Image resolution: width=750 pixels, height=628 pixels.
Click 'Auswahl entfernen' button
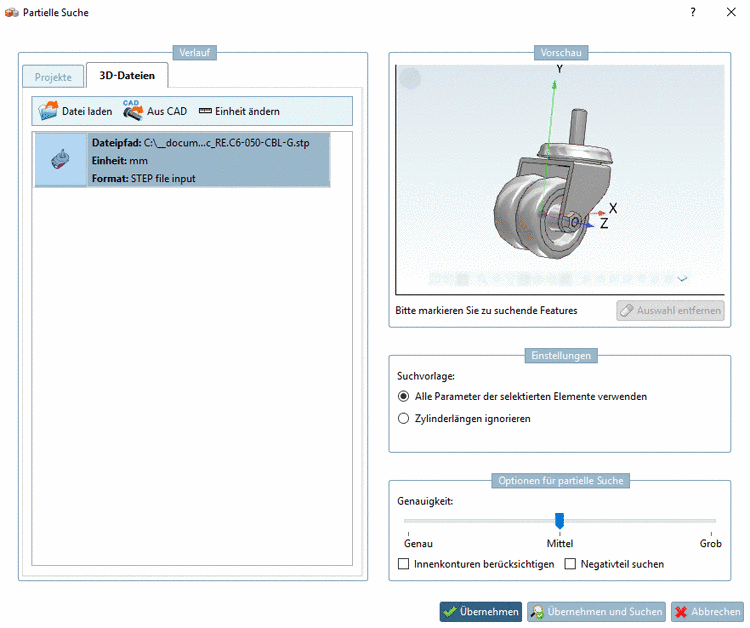[670, 310]
